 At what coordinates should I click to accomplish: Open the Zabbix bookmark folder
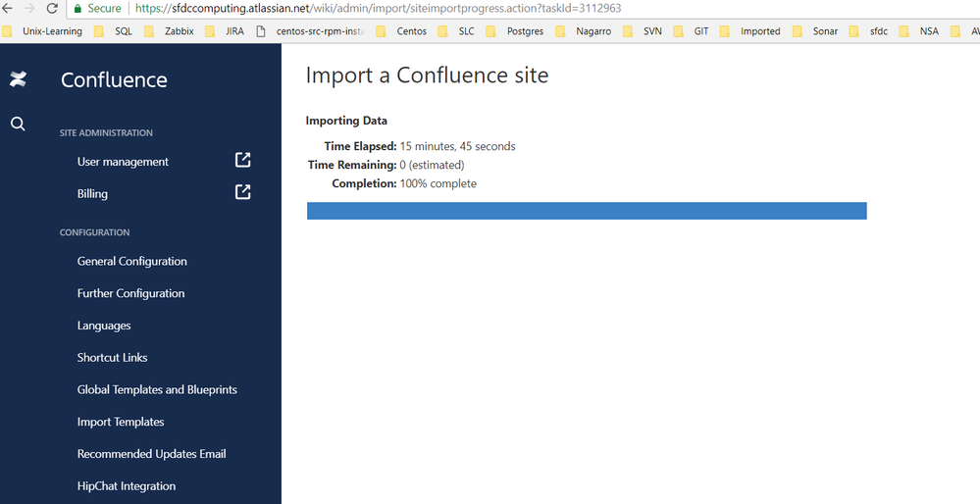pos(170,31)
